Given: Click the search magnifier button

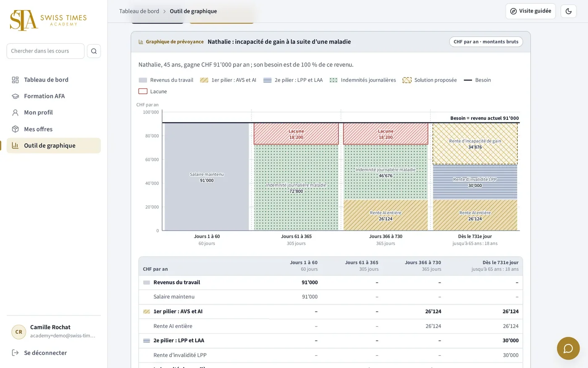Looking at the screenshot, I should [x=94, y=51].
